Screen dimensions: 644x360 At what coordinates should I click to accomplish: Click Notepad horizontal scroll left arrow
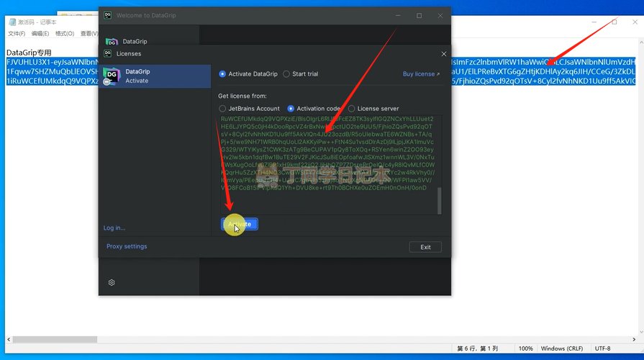tap(9, 339)
